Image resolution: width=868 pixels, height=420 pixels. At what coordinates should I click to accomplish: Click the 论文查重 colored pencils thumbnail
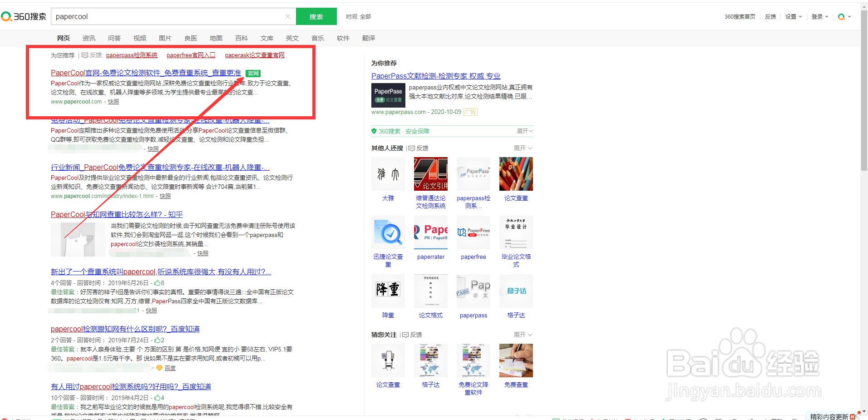[516, 174]
